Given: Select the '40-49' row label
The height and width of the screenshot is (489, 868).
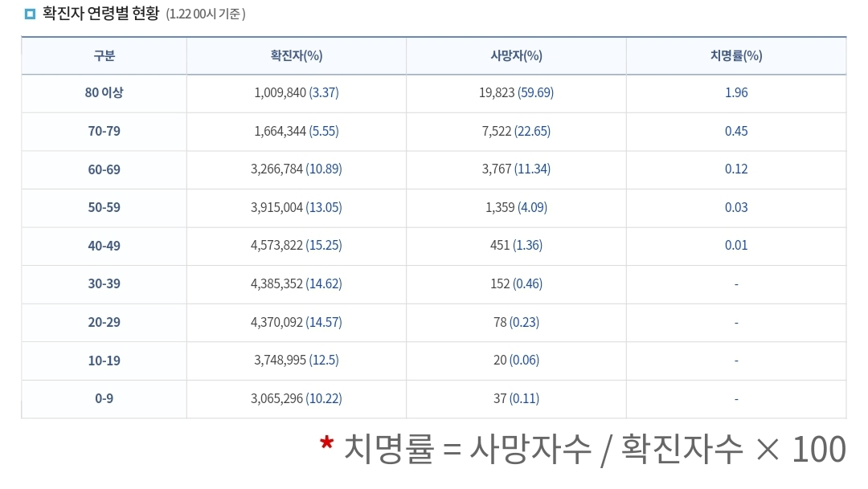Looking at the screenshot, I should (104, 246).
